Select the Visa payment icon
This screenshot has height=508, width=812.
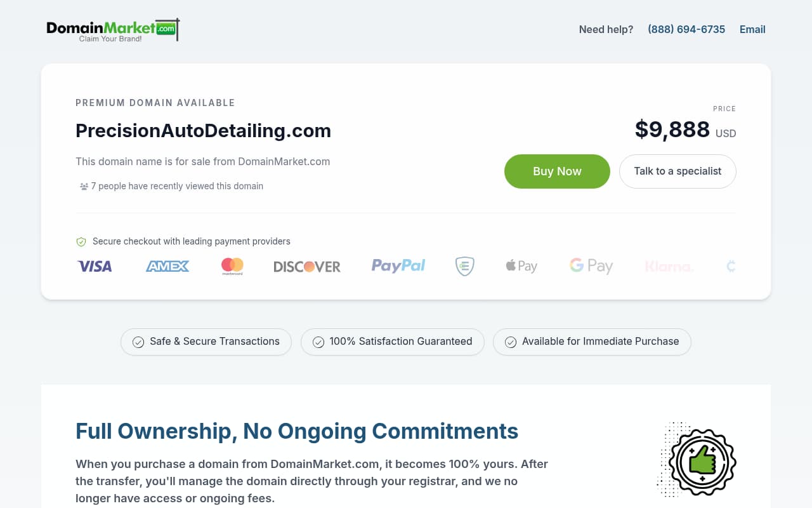pyautogui.click(x=94, y=266)
